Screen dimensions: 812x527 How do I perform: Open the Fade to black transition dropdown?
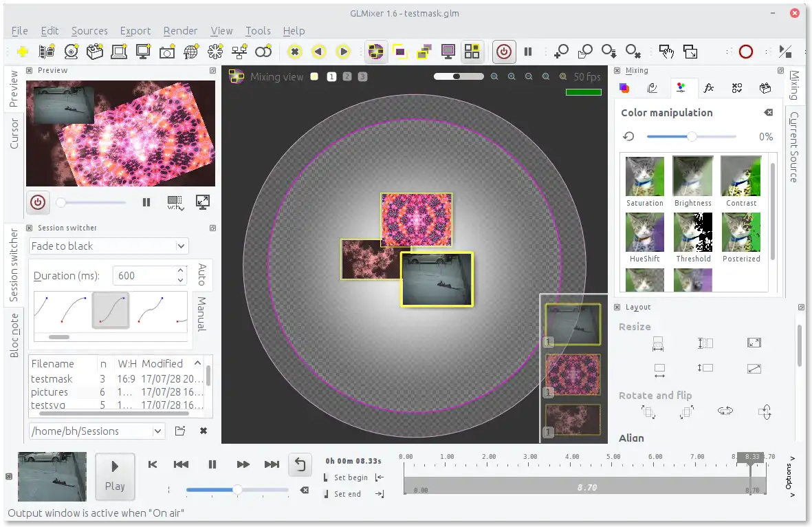(109, 246)
